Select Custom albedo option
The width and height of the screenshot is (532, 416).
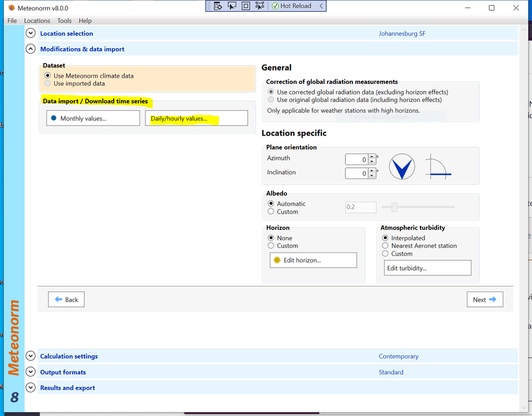(x=271, y=212)
